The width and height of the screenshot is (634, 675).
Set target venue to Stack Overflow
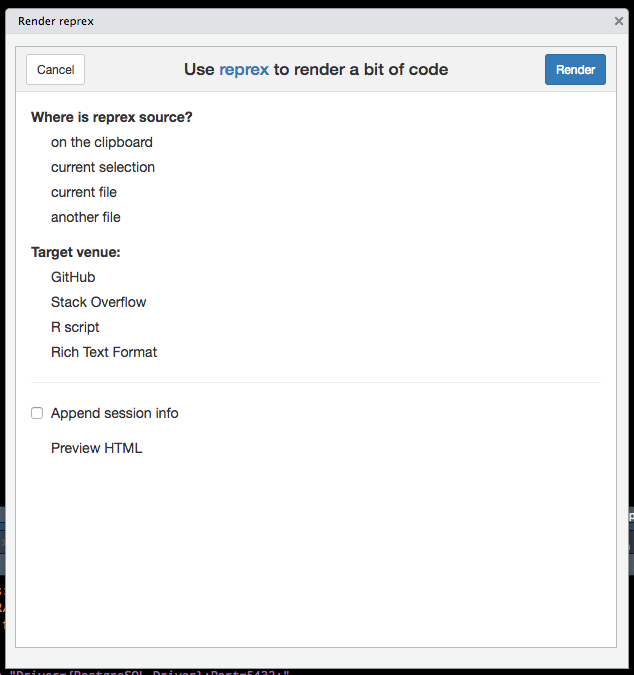tap(99, 302)
